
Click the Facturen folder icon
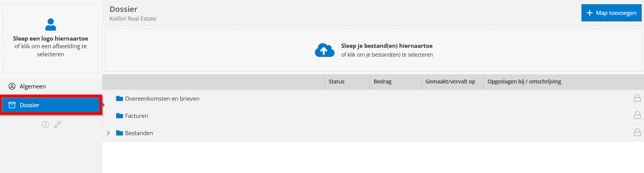[x=119, y=116]
